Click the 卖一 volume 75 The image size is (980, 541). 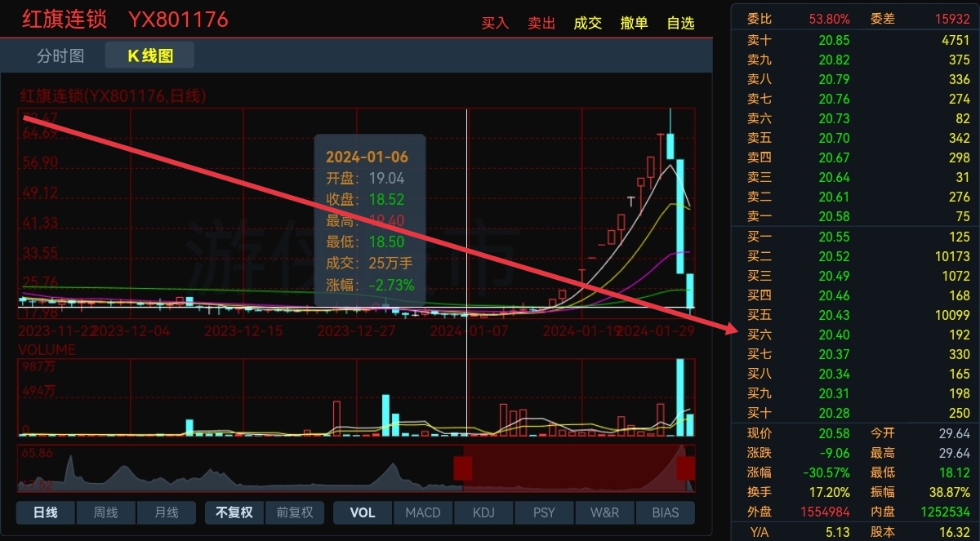(x=962, y=216)
